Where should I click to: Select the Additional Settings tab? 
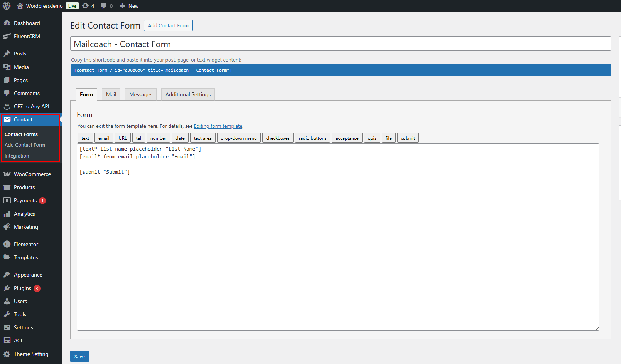pos(188,94)
